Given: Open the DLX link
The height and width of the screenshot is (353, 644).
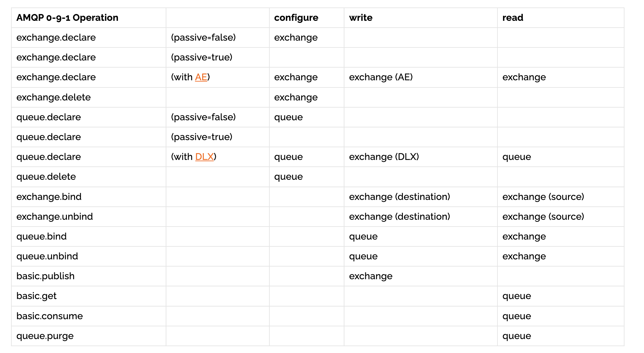Looking at the screenshot, I should coord(204,157).
